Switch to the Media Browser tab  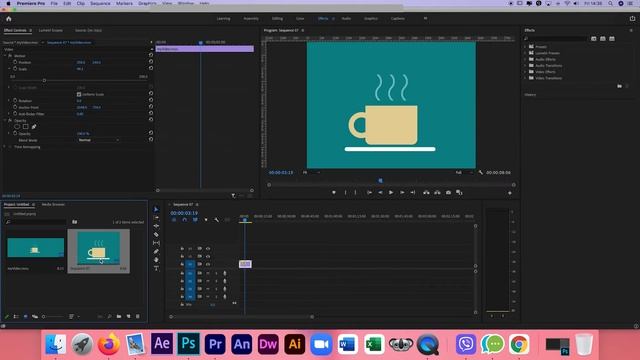pyautogui.click(x=53, y=204)
